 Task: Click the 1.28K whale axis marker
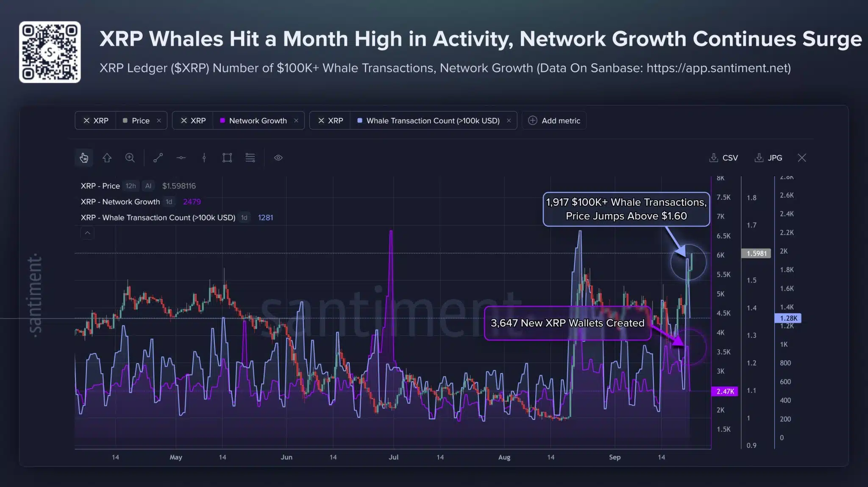788,318
